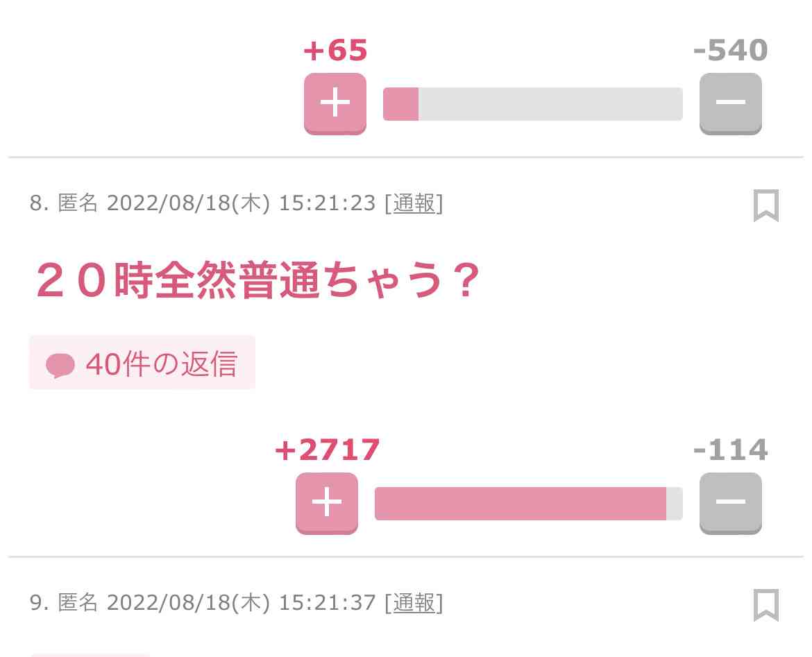Report comment 9 via 通報 link
Viewport: 812px width, 657px height.
tap(414, 603)
